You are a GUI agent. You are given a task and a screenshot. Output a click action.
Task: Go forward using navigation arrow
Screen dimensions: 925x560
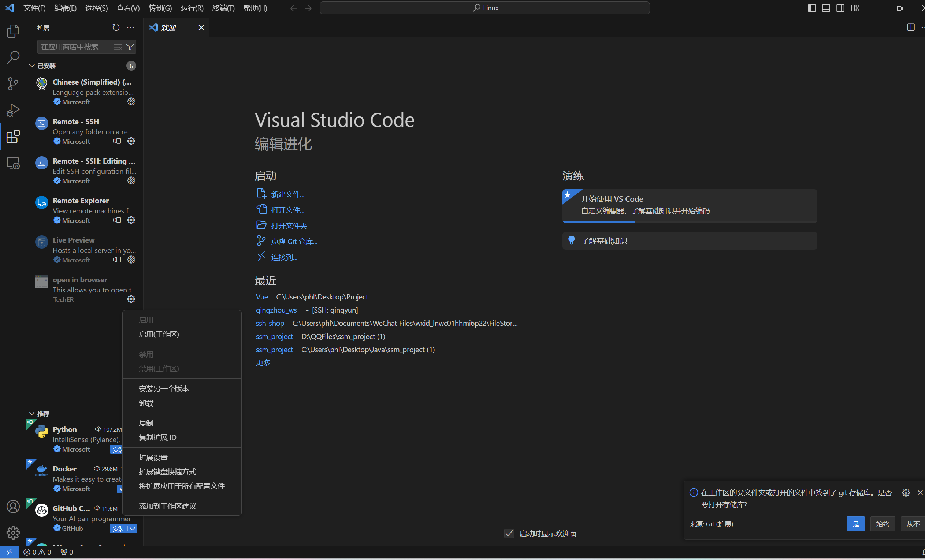308,8
